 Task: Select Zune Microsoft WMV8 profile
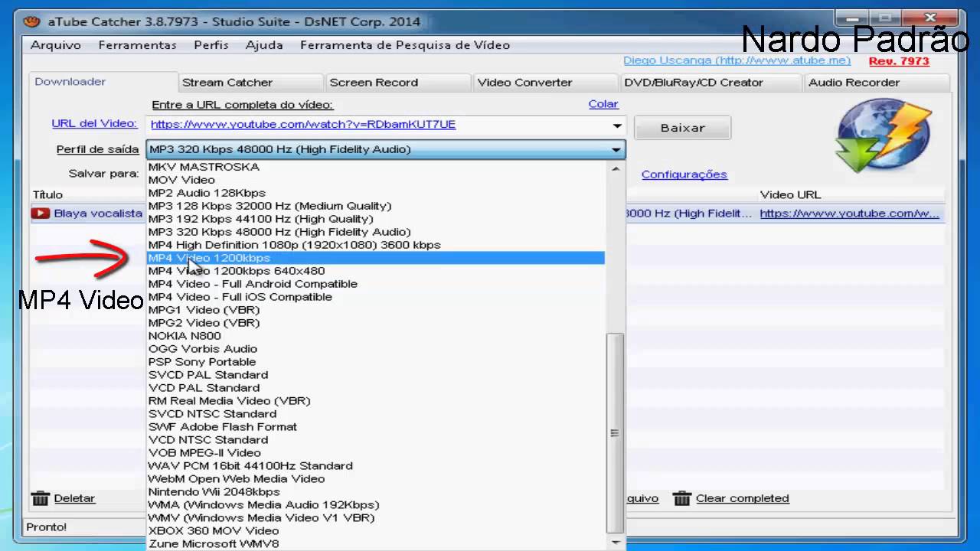(376, 544)
